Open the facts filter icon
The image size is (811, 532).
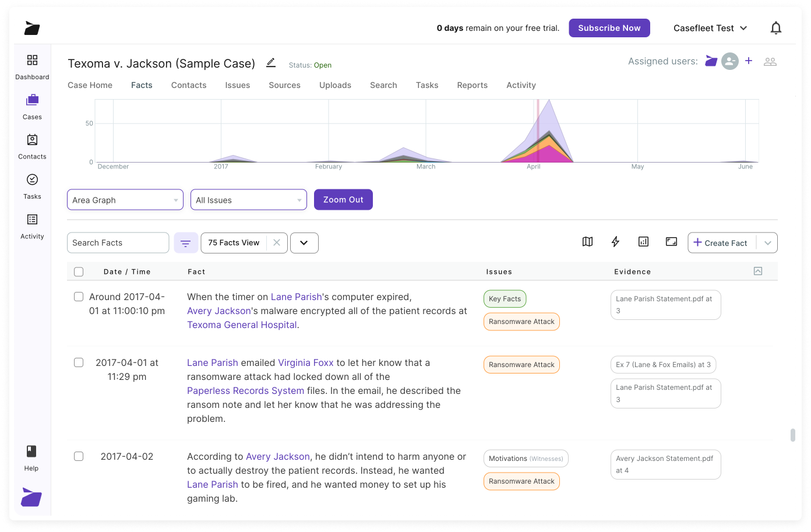186,242
